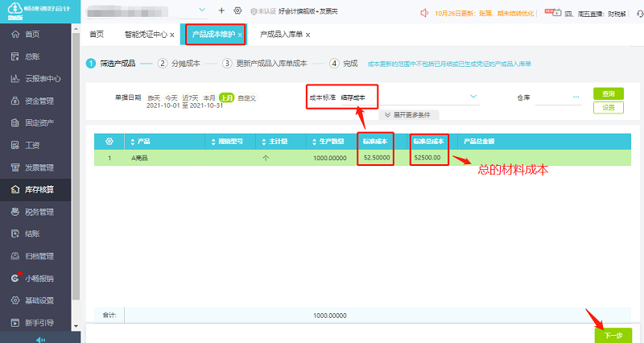
Task: Click step 3 更新产成品入库单成本
Action: pos(265,64)
